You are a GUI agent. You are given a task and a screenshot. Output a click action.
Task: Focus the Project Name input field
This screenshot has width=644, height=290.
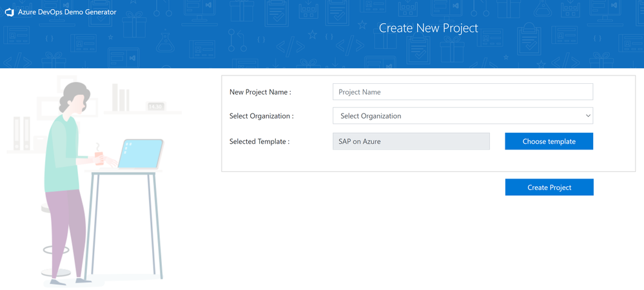pos(463,92)
